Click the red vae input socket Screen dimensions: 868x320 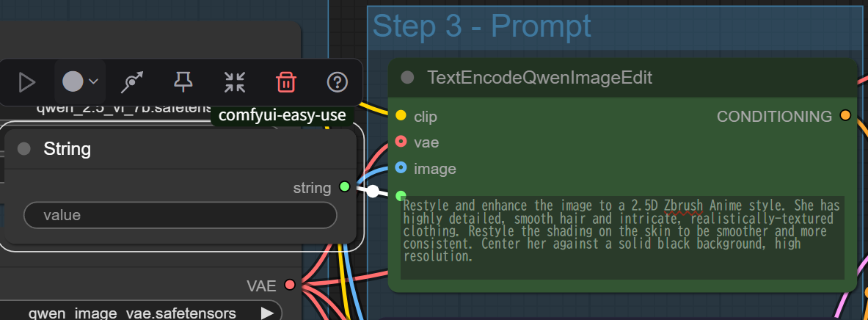click(401, 142)
